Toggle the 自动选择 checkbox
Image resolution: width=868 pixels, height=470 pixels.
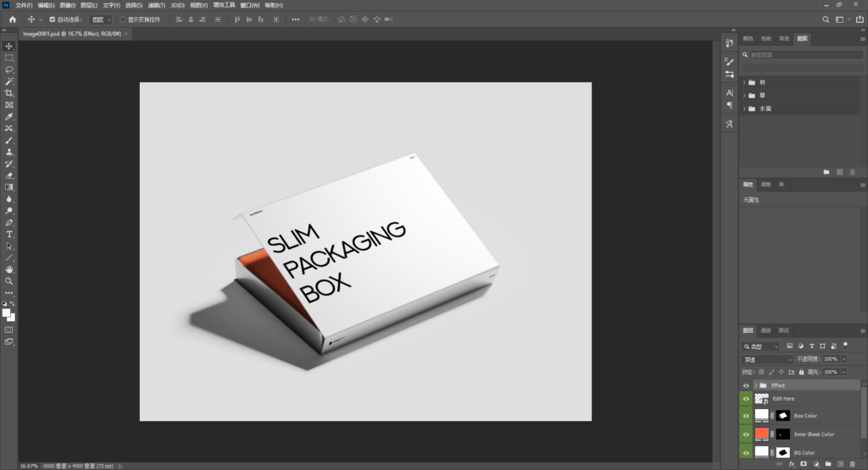[52, 19]
